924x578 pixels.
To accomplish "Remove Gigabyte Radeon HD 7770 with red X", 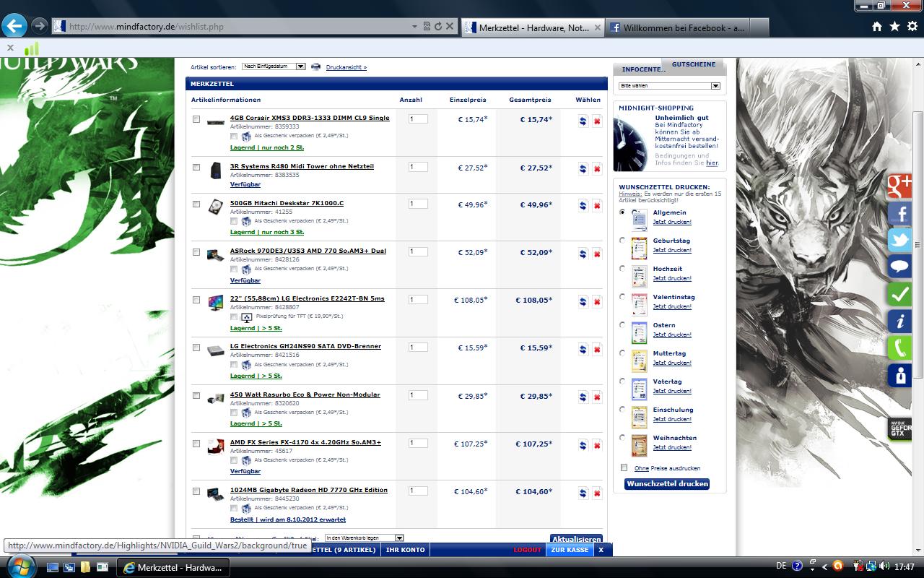I will [597, 493].
